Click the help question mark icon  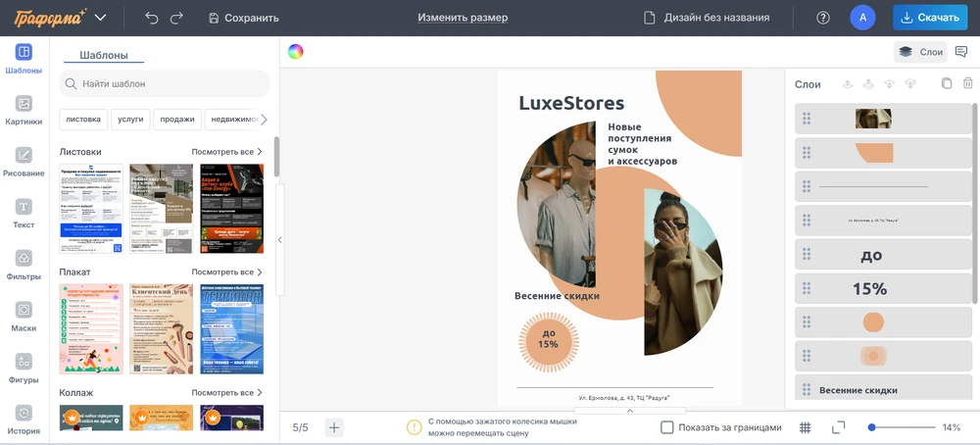tap(823, 18)
